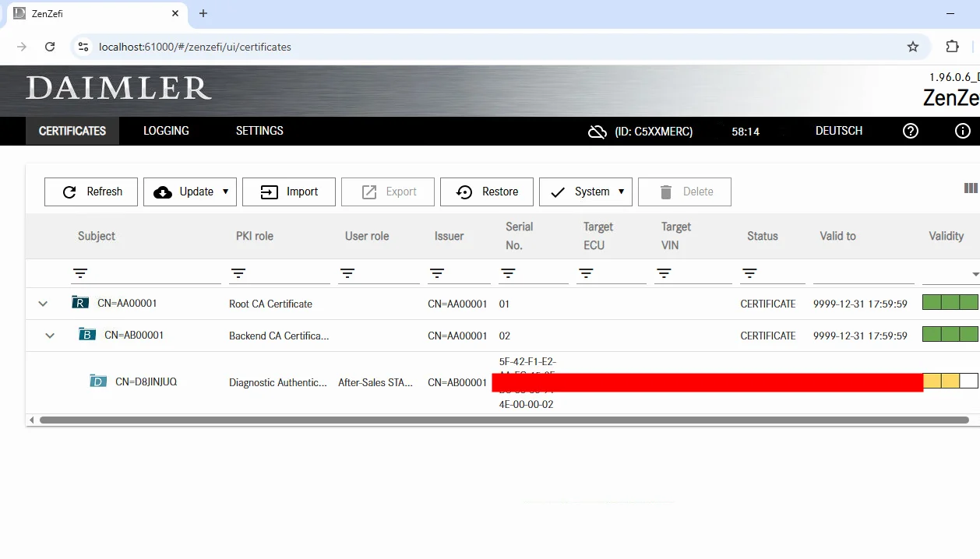This screenshot has height=559, width=980.
Task: Sort by the Validity column header
Action: pyautogui.click(x=947, y=236)
